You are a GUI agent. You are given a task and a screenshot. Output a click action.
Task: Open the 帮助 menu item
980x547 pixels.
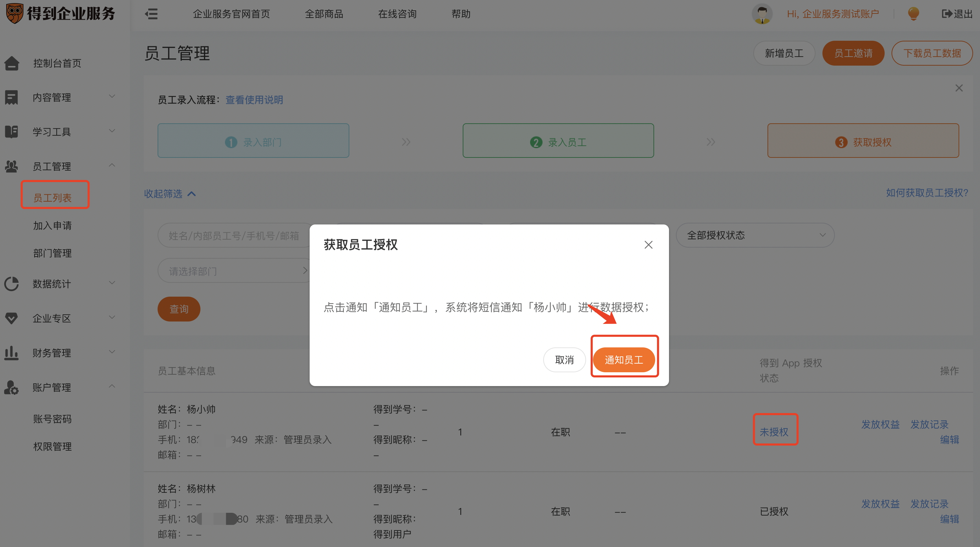click(461, 14)
